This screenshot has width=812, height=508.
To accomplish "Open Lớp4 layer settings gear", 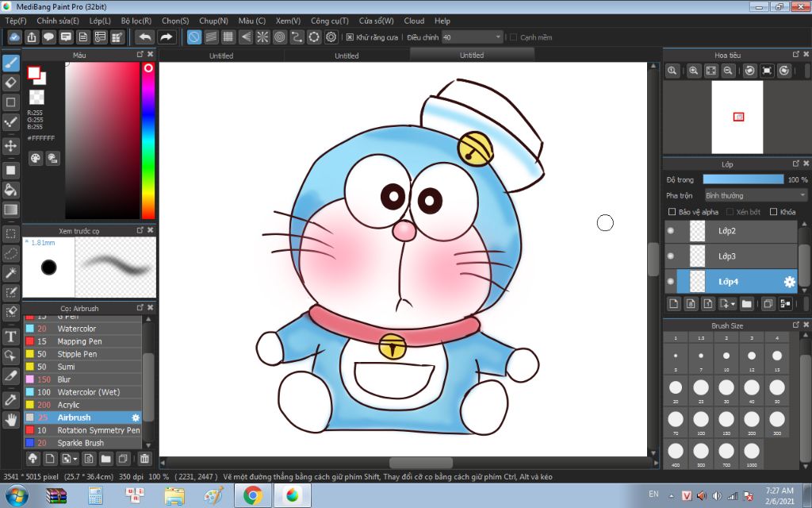I will (789, 282).
